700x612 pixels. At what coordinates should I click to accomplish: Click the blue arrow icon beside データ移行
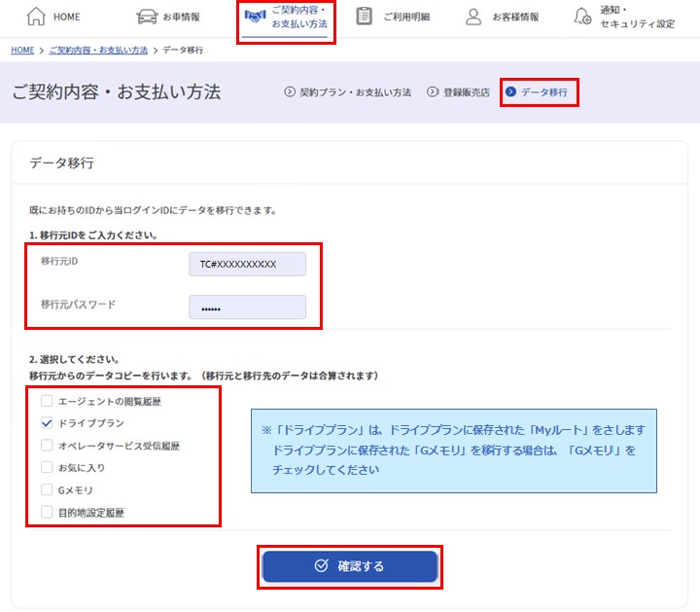coord(510,91)
